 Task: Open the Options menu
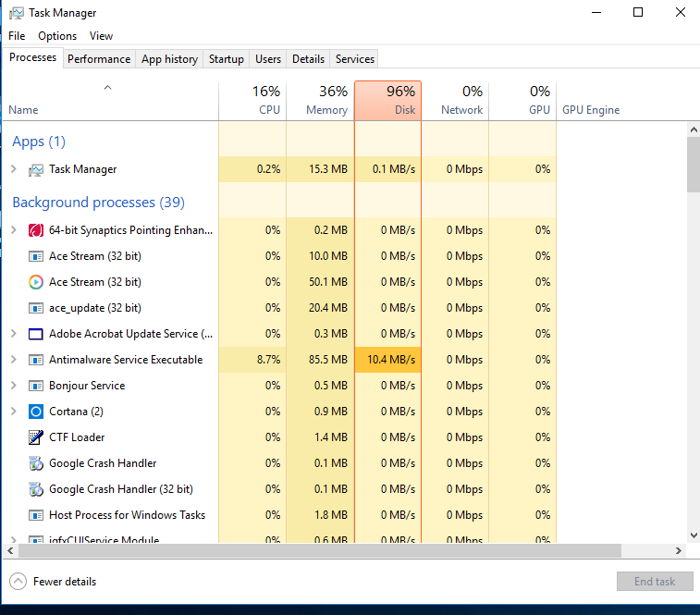coord(57,36)
